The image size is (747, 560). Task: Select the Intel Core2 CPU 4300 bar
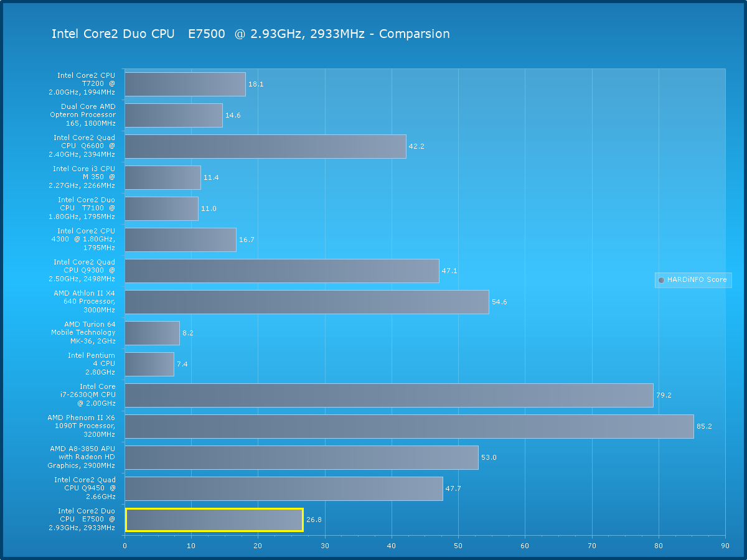pyautogui.click(x=181, y=240)
